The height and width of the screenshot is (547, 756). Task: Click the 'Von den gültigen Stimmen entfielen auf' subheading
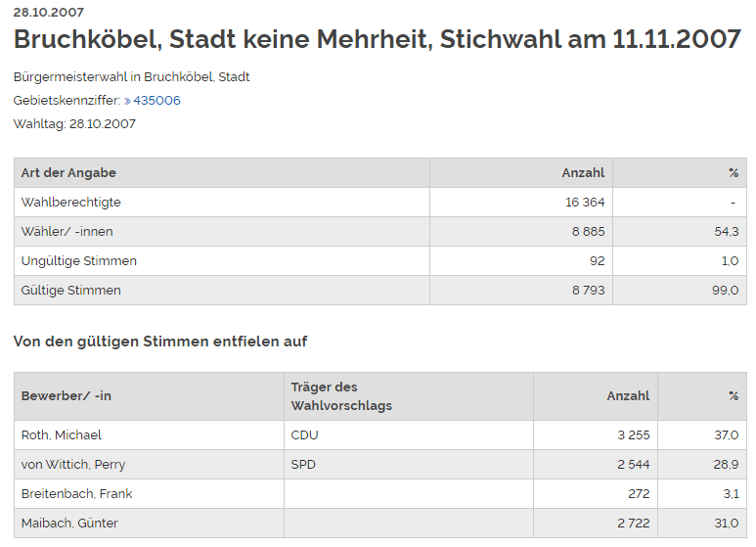[160, 342]
